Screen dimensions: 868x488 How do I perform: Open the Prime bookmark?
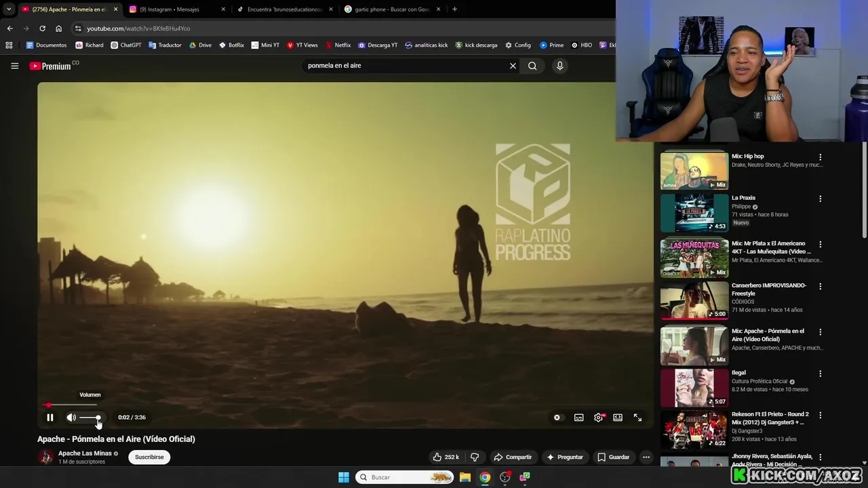pyautogui.click(x=552, y=45)
